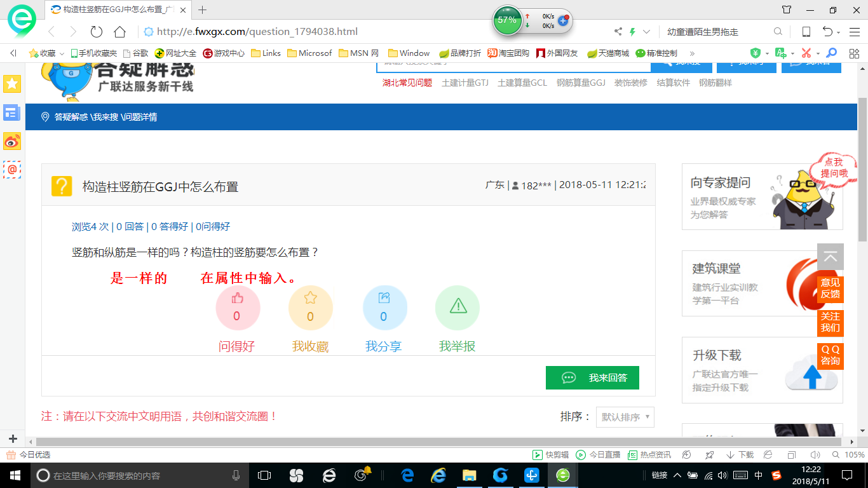This screenshot has height=488, width=868.
Task: Open 今日优选 in the status bar
Action: pyautogui.click(x=28, y=455)
